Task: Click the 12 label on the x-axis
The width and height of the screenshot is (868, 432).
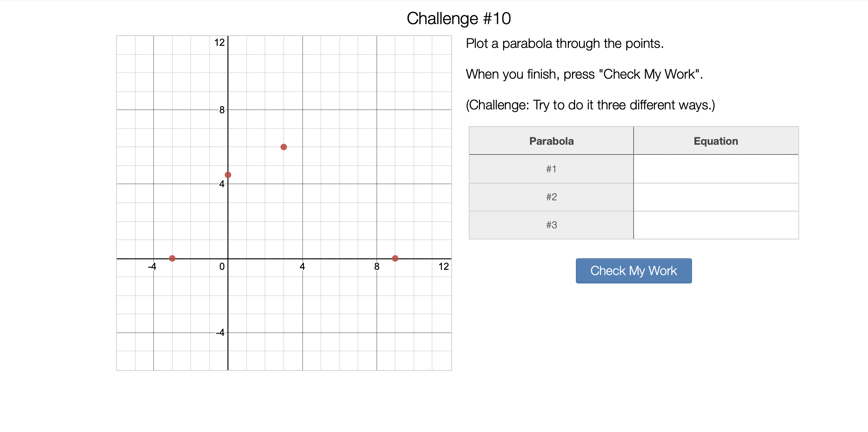Action: pos(444,267)
